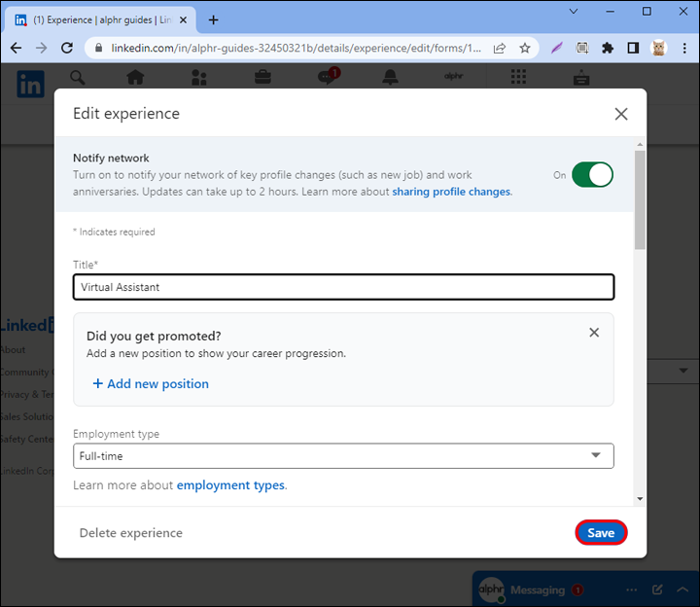Open a new browser tab
This screenshot has height=607, width=700.
214,19
